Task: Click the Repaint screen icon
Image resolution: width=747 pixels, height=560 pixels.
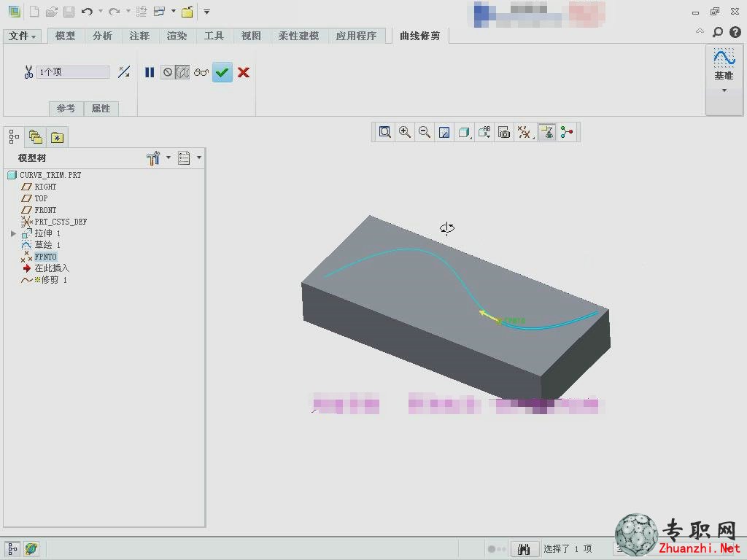Action: point(444,132)
